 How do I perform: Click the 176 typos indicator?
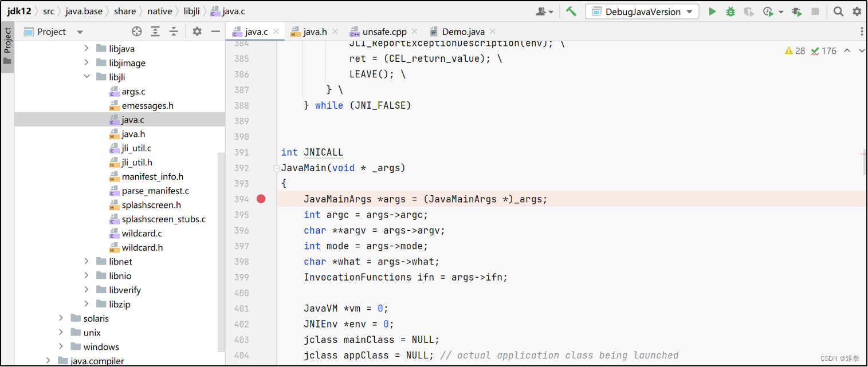coord(824,50)
